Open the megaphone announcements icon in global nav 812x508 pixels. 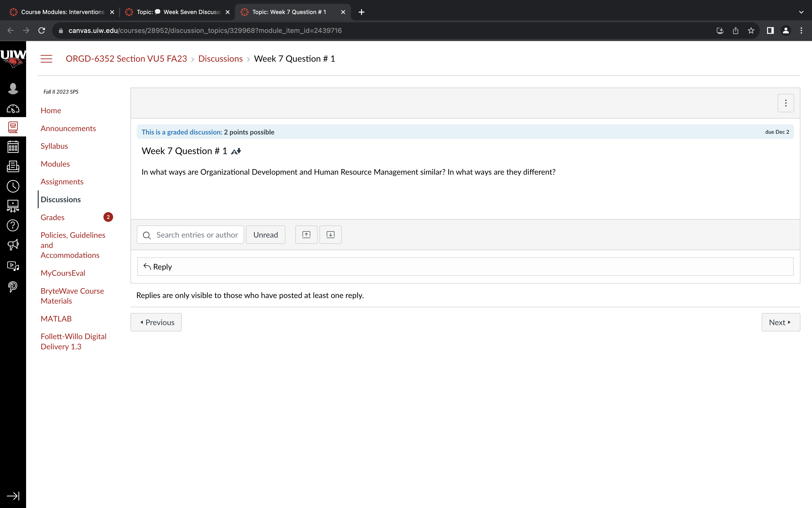(x=13, y=245)
